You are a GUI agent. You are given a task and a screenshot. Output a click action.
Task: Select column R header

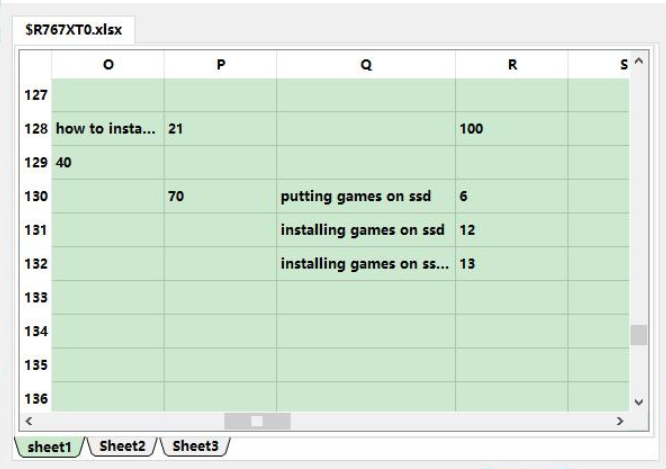click(x=511, y=64)
